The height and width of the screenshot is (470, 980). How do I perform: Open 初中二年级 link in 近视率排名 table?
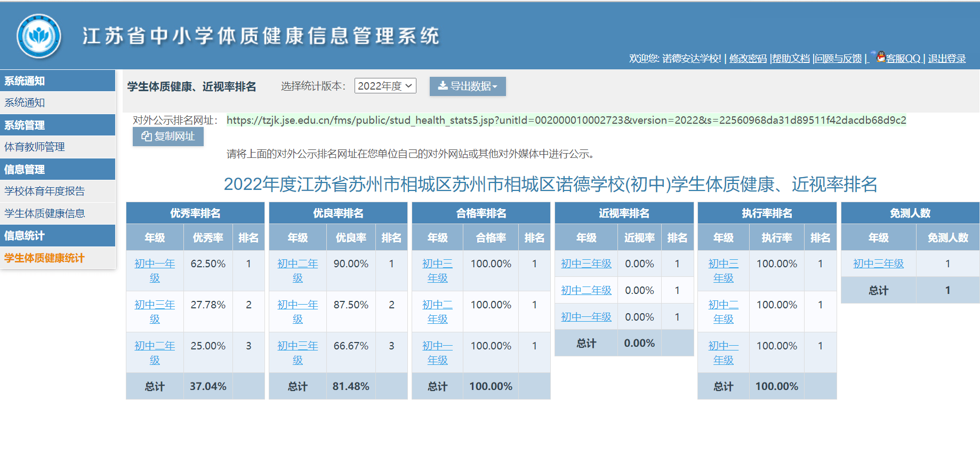coord(586,290)
